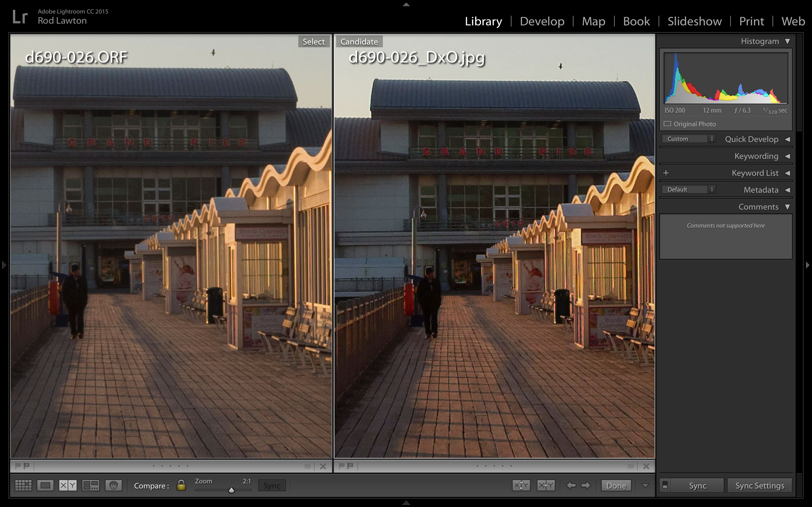The width and height of the screenshot is (812, 507).
Task: Select Survey view icon
Action: [91, 485]
